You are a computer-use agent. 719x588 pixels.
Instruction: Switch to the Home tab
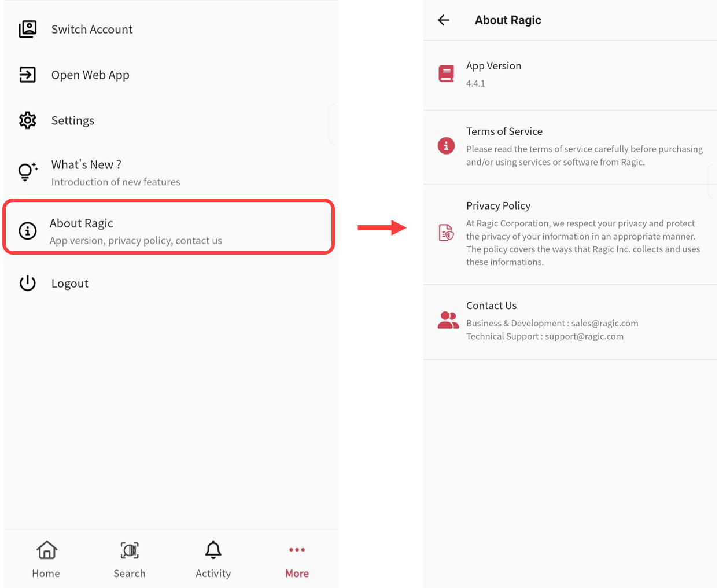[46, 559]
